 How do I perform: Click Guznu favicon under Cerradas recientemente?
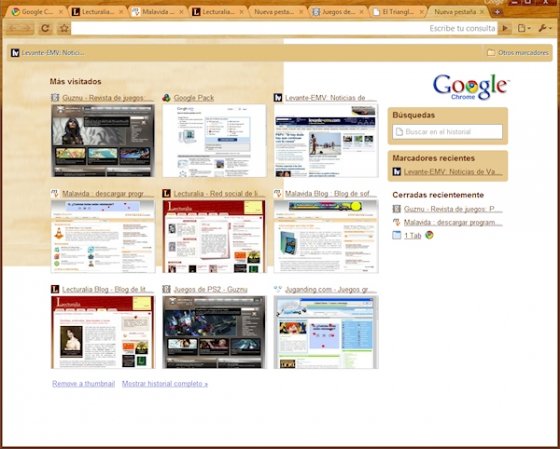(x=396, y=209)
